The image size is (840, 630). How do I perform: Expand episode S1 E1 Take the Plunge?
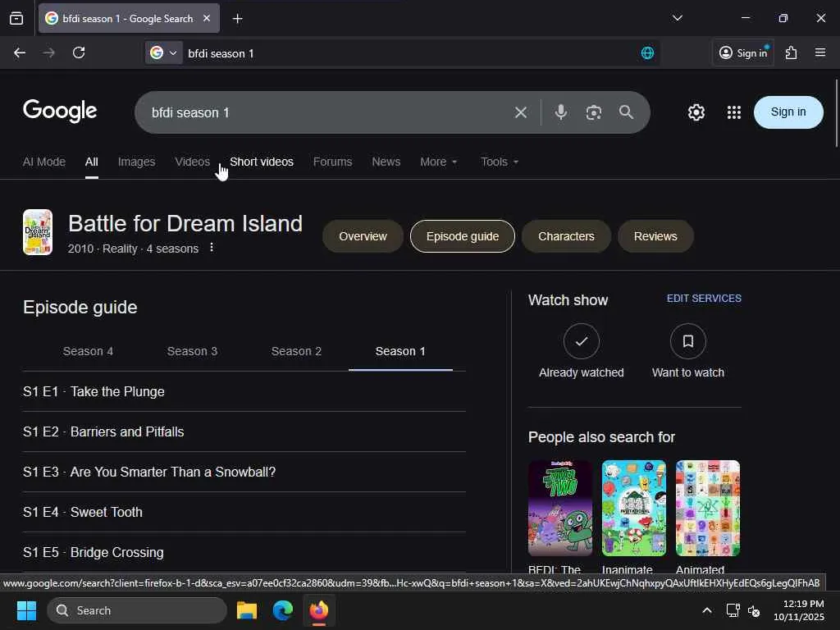tap(244, 391)
